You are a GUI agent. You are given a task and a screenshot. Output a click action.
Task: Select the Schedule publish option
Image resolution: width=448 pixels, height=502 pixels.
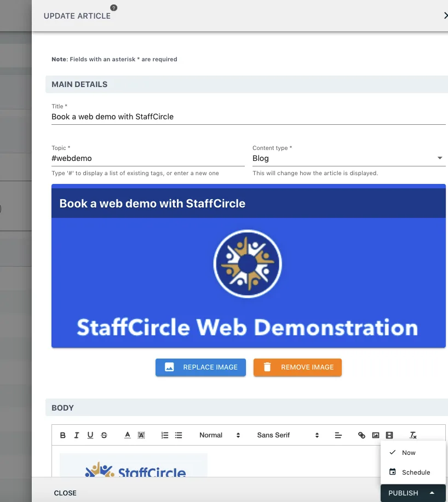pos(413,472)
